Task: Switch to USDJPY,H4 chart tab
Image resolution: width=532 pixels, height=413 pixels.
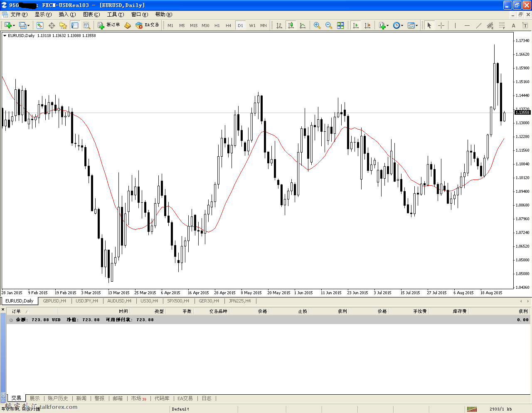Action: (87, 301)
